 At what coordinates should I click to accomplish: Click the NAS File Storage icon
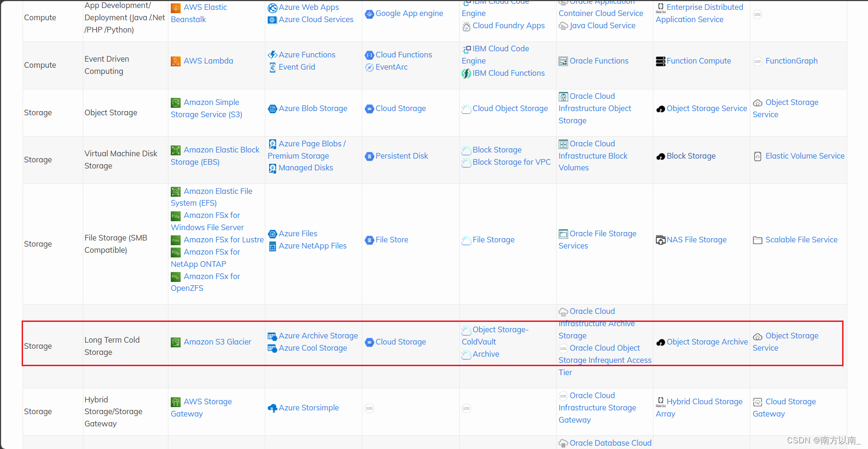[661, 240]
